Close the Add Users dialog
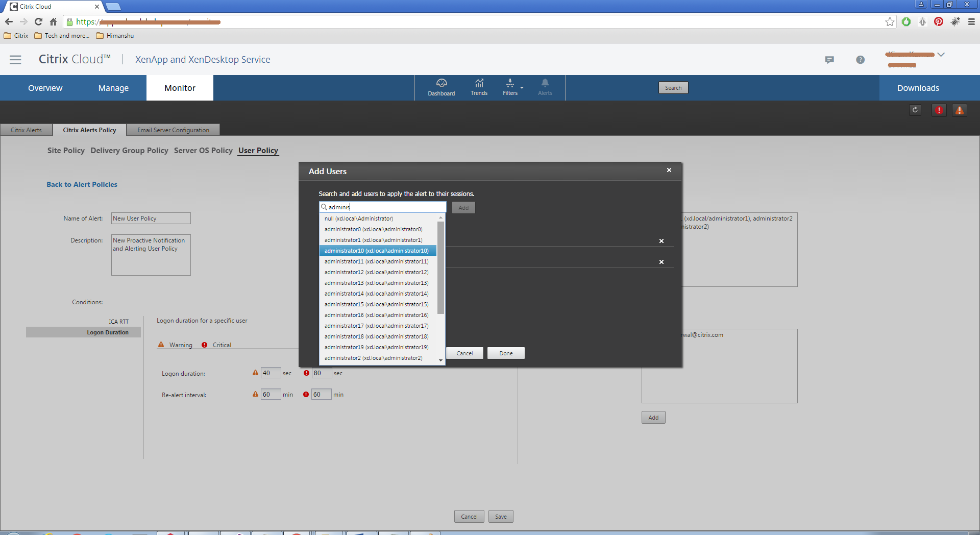Viewport: 980px width, 535px height. coord(669,171)
